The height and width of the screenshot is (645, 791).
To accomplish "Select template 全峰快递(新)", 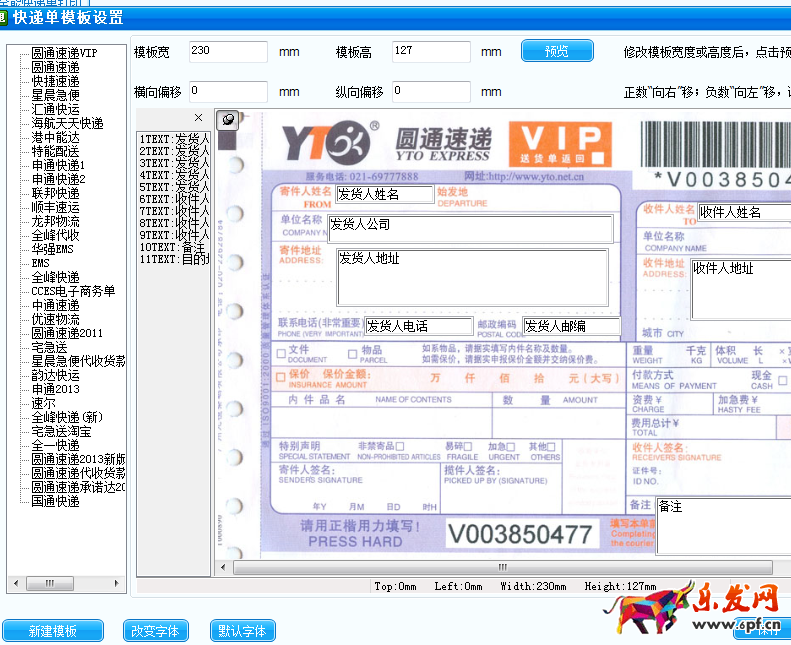I will click(67, 417).
